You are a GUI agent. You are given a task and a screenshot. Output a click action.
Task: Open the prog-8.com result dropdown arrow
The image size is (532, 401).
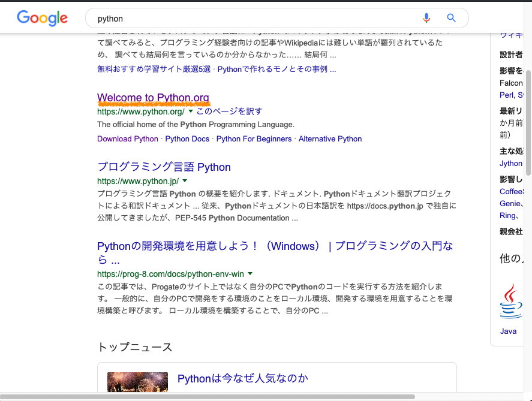pos(249,274)
